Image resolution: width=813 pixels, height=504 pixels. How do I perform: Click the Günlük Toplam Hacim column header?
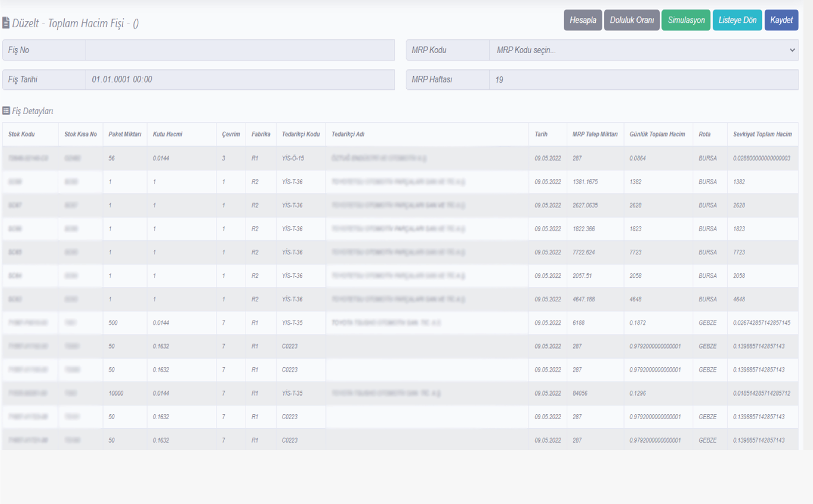tap(657, 134)
